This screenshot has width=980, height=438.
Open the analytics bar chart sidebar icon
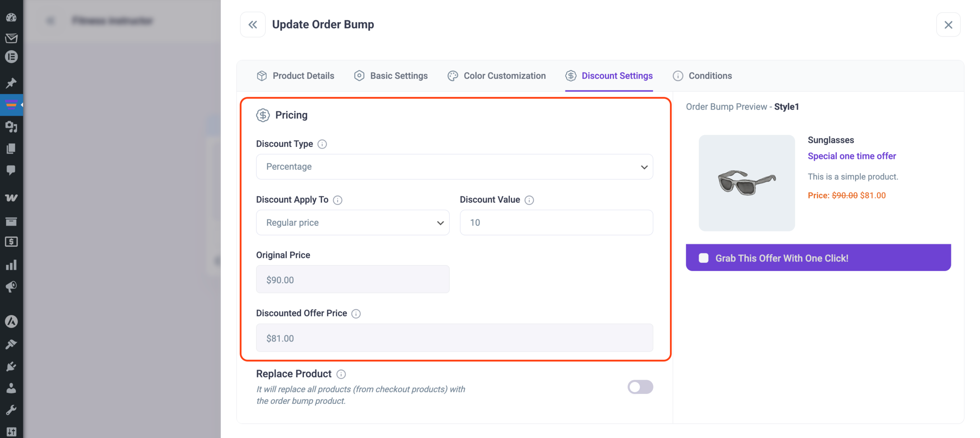pos(11,265)
